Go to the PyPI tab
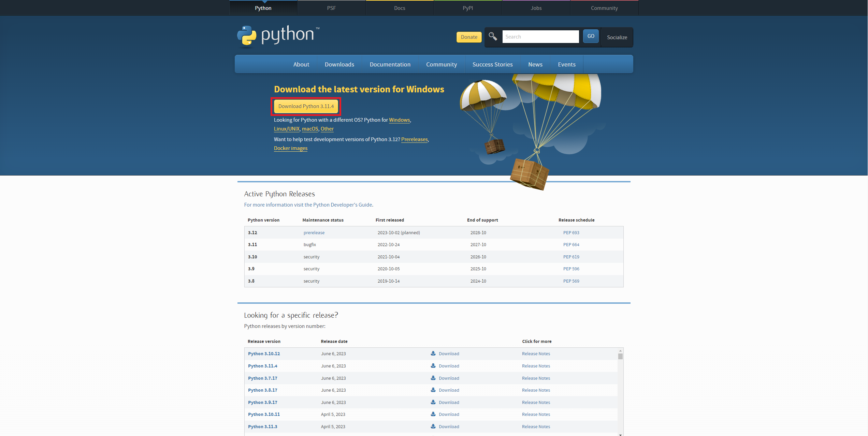 coord(468,8)
